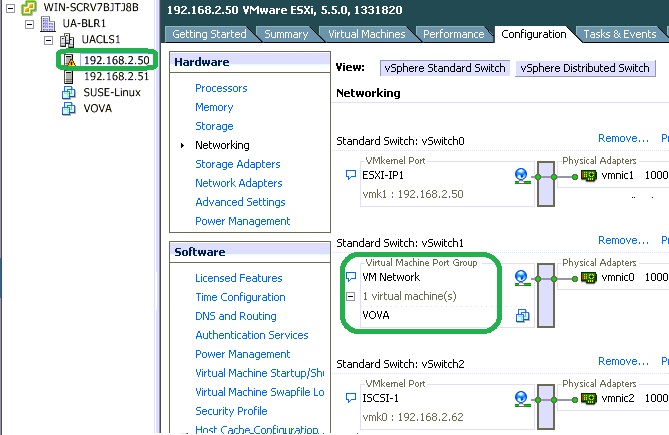
Task: Click vmk1 : 192.168.2.50 address text
Action: pyautogui.click(x=413, y=194)
